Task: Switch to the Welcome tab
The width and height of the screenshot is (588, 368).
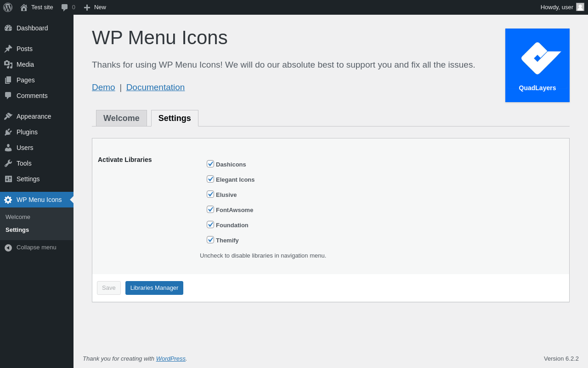Action: 121,118
